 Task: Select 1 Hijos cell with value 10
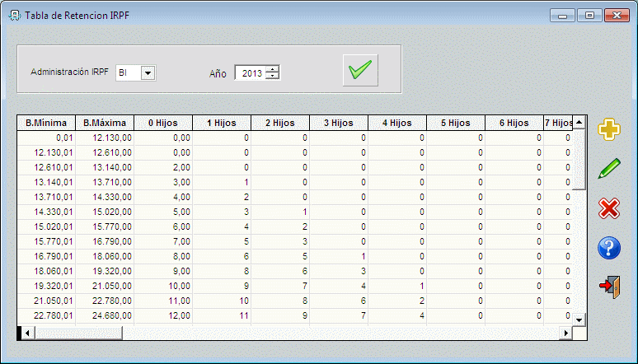tap(222, 301)
